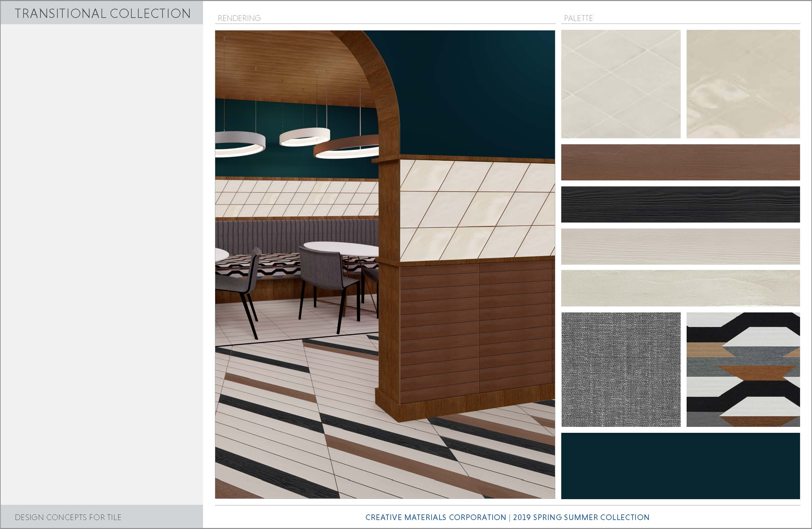Click the 'PALETTE' section label

click(578, 18)
